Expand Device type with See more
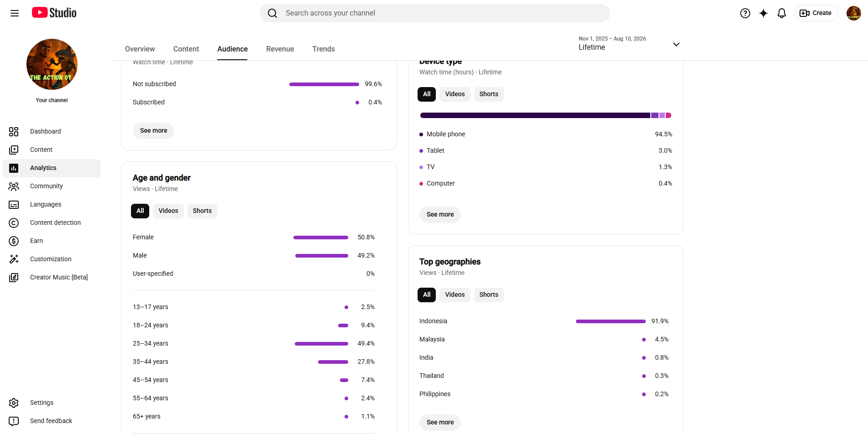The image size is (868, 434). 440,214
